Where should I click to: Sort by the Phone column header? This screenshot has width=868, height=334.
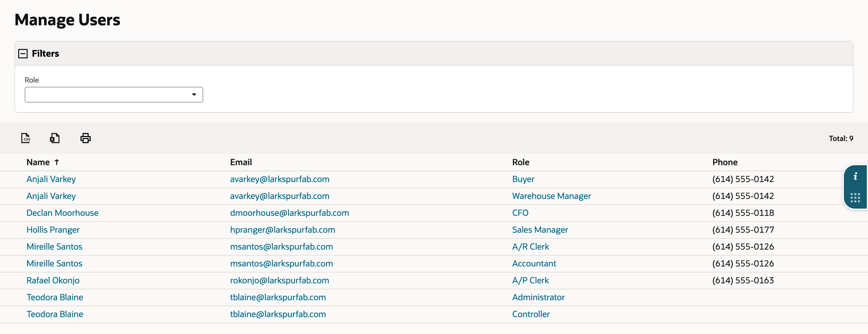click(725, 162)
